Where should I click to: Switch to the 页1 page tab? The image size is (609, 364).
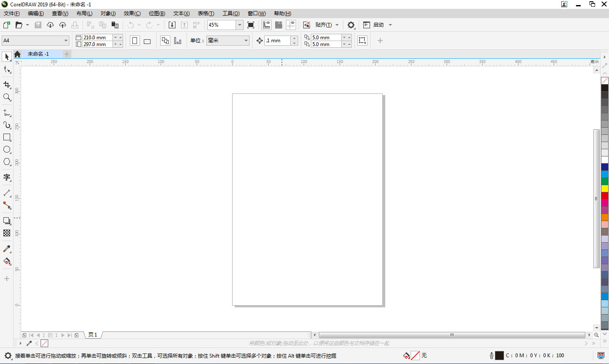(93, 334)
